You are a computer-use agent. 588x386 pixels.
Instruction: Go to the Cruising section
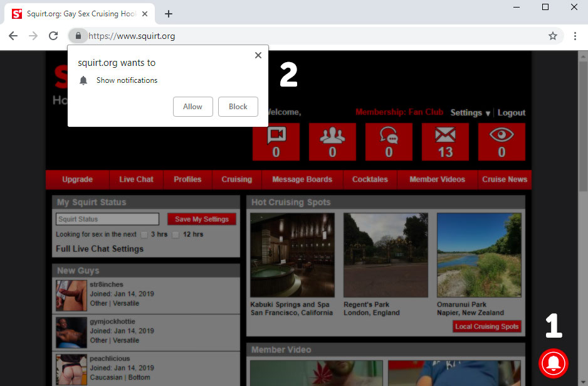tap(236, 180)
